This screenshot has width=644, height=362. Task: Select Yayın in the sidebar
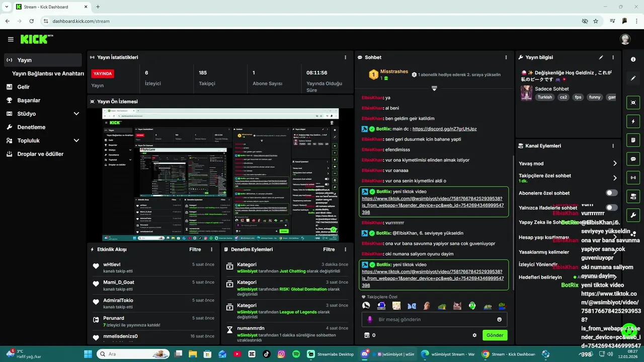tap(43, 60)
